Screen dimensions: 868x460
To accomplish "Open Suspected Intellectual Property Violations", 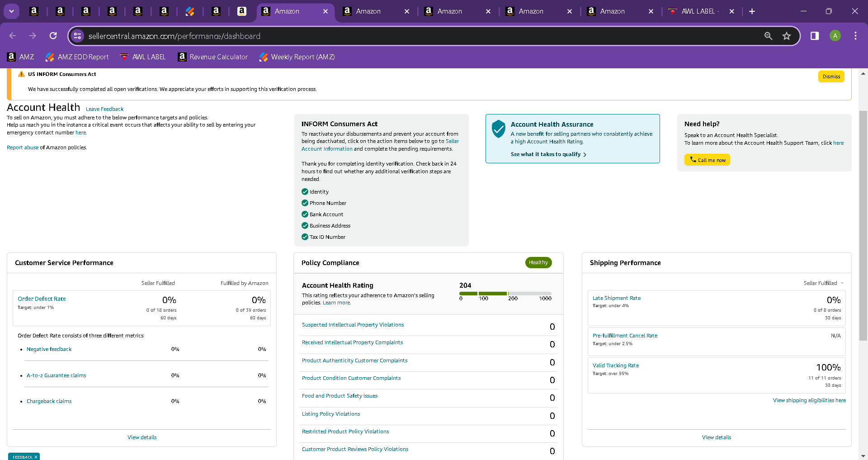I will [x=353, y=325].
